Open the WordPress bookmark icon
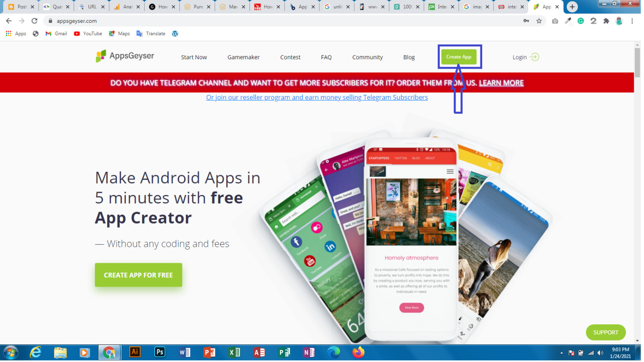 (x=175, y=33)
